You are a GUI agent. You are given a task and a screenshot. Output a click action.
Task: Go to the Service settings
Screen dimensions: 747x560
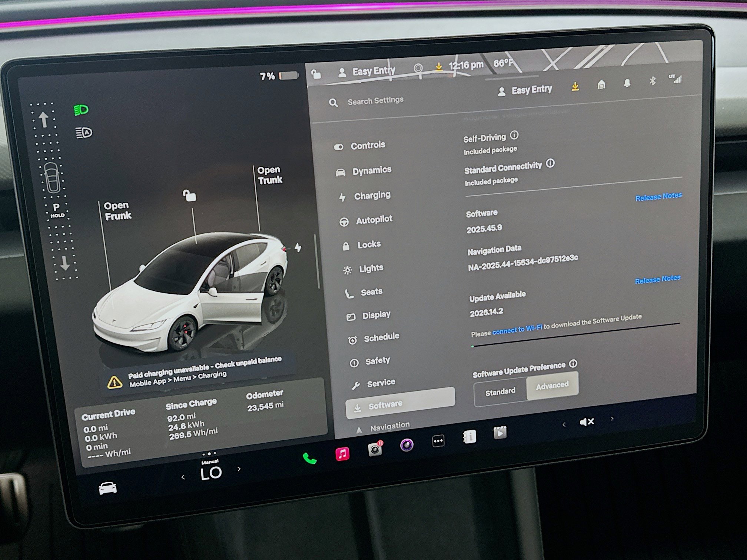tap(373, 383)
